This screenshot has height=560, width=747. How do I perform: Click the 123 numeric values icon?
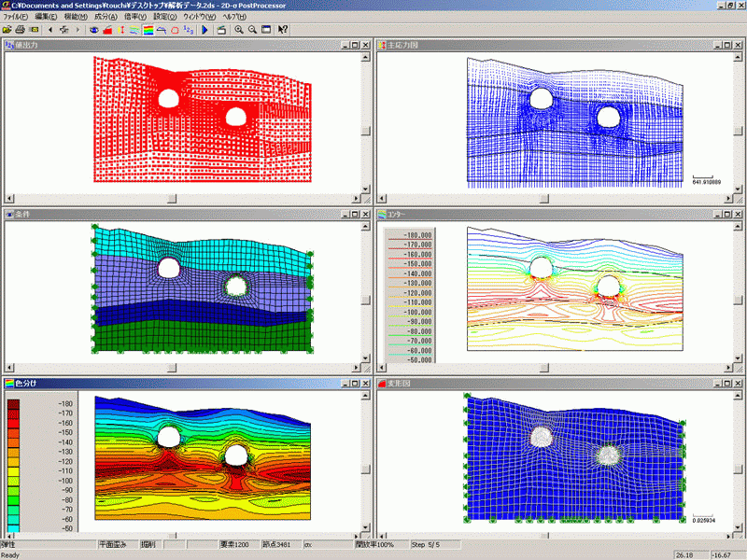coord(188,30)
